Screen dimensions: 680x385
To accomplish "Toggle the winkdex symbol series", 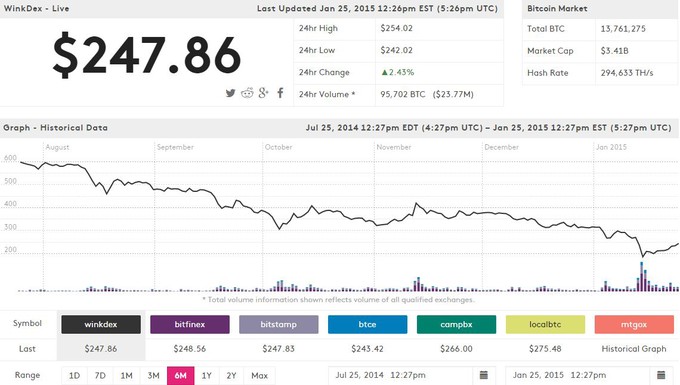I will click(x=101, y=324).
